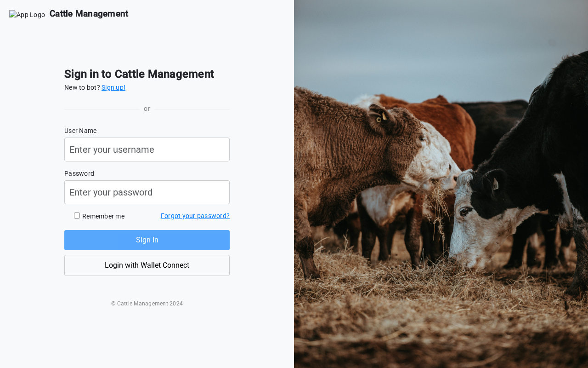Click the Cattle Management header title

(89, 14)
